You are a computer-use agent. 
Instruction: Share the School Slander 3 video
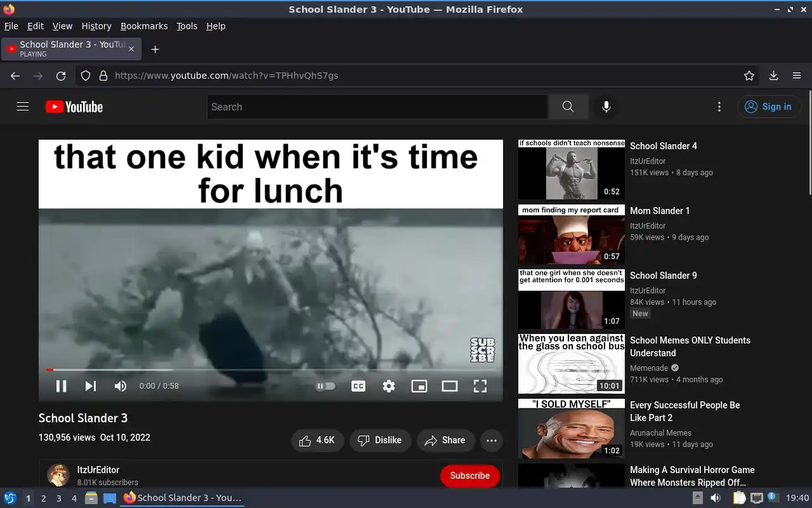(446, 440)
